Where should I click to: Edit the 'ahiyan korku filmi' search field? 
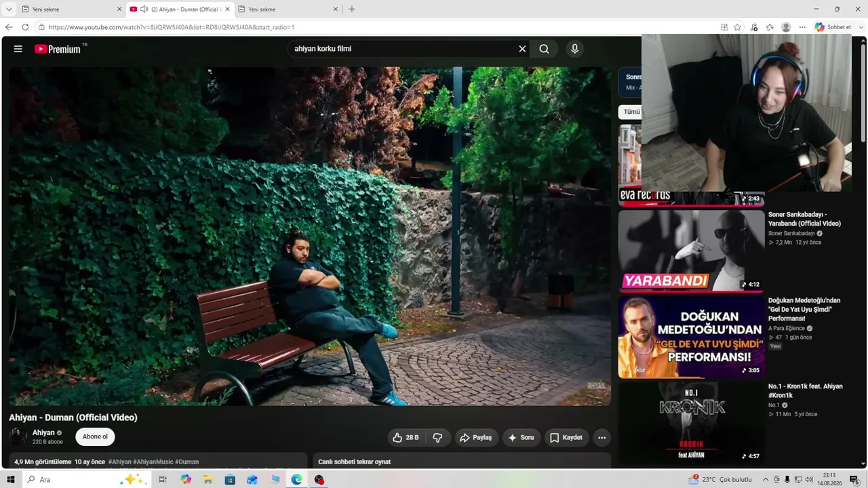pyautogui.click(x=403, y=49)
